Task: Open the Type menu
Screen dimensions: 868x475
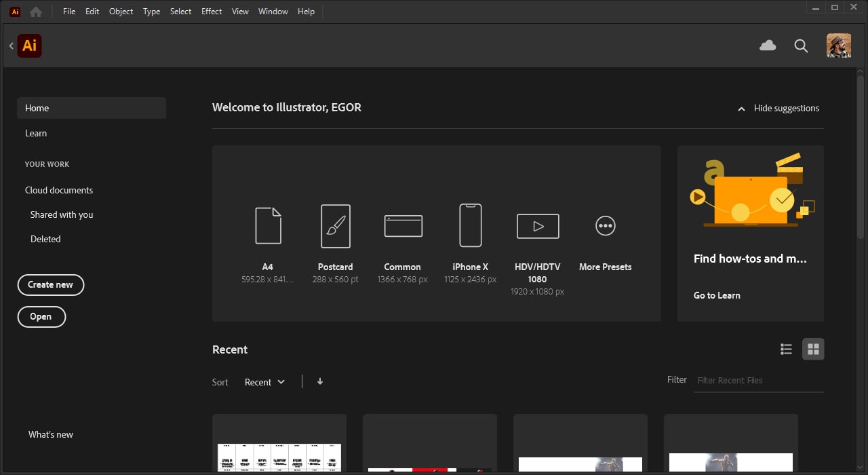Action: point(151,12)
